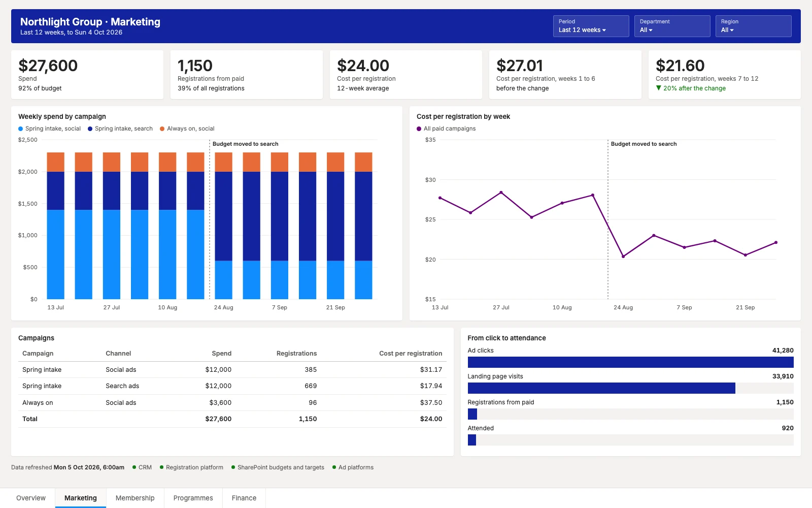The image size is (812, 508).
Task: Click the Total row label
Action: (x=30, y=419)
